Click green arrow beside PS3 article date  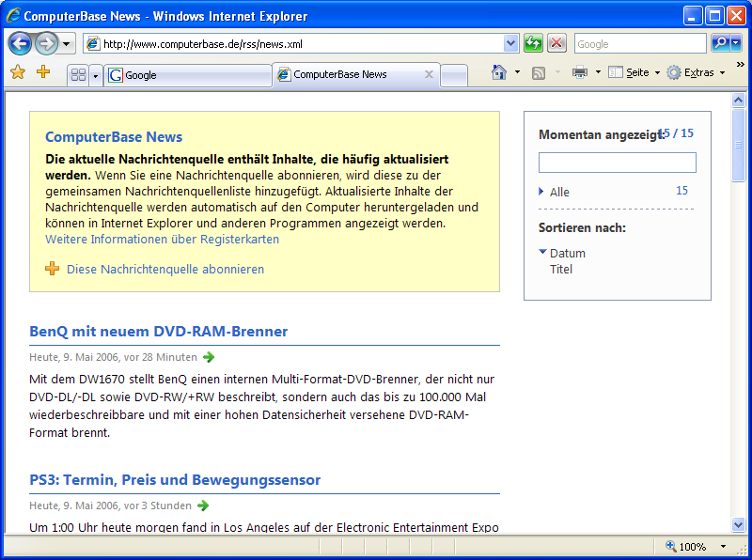203,506
